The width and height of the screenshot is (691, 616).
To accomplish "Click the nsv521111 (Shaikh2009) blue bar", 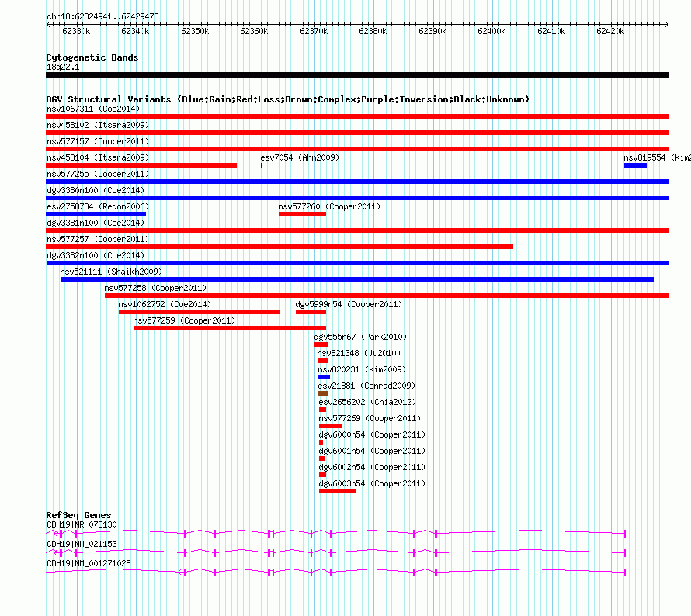I will (357, 279).
